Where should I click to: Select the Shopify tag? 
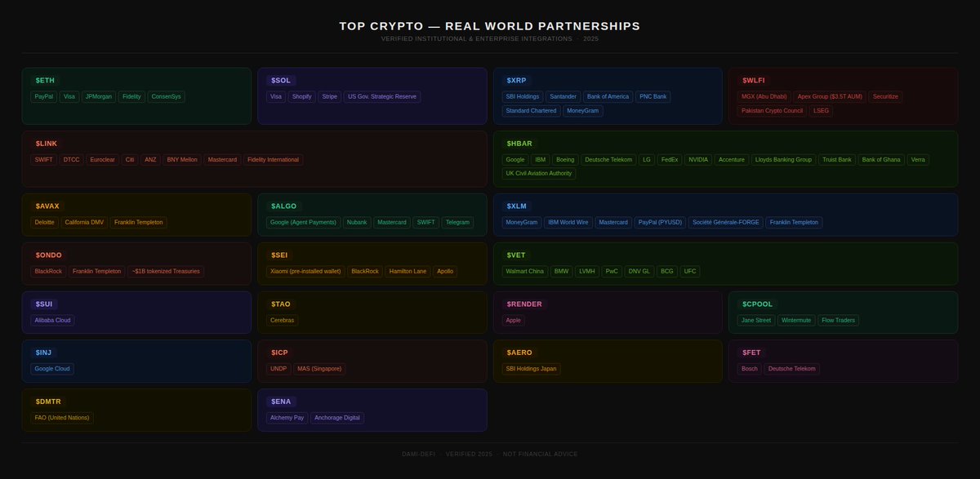pyautogui.click(x=301, y=96)
